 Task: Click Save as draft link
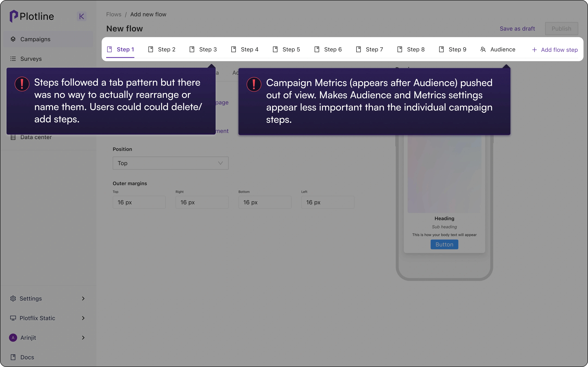[517, 29]
